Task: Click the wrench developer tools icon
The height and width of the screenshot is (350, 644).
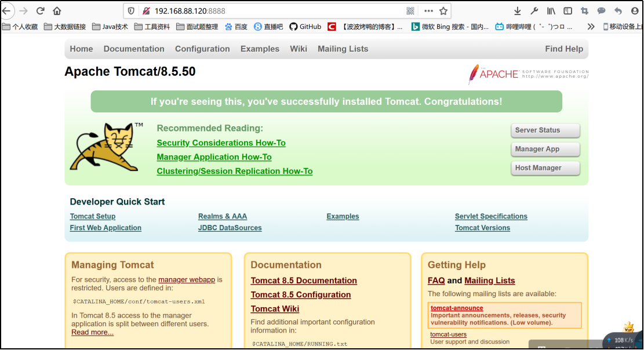Action: point(534,11)
